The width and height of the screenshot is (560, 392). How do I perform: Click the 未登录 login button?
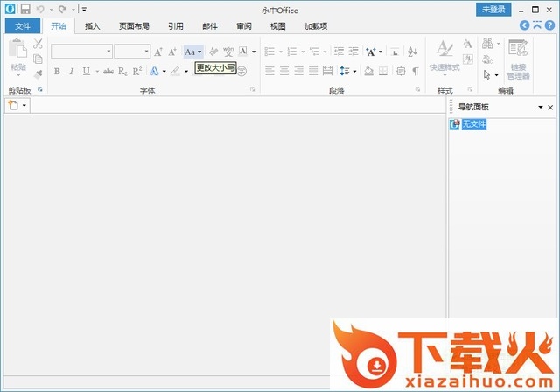pyautogui.click(x=493, y=10)
